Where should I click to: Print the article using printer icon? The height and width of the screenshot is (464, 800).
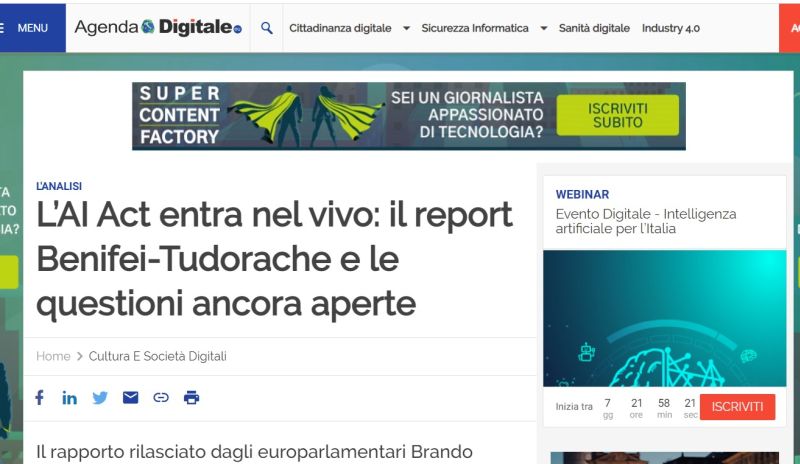click(x=191, y=397)
